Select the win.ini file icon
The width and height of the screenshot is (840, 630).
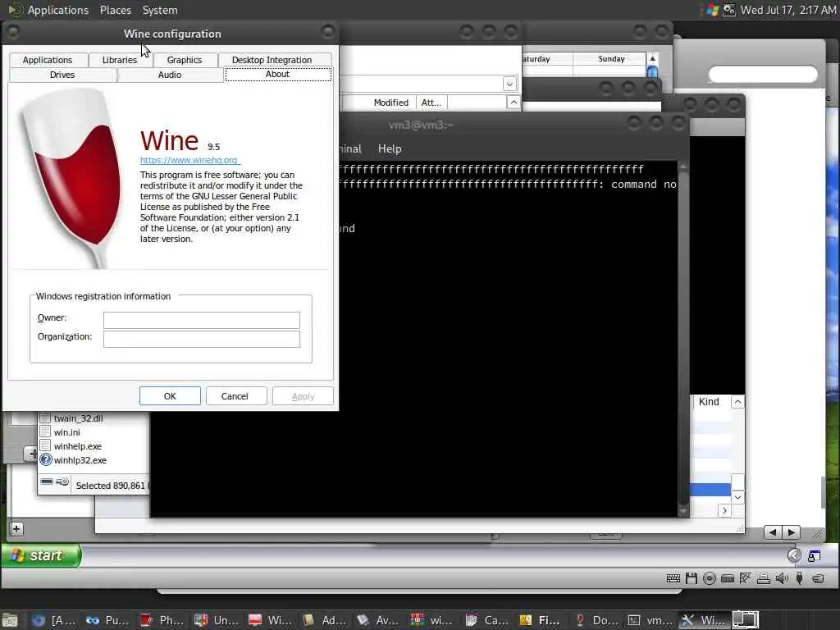coord(46,431)
